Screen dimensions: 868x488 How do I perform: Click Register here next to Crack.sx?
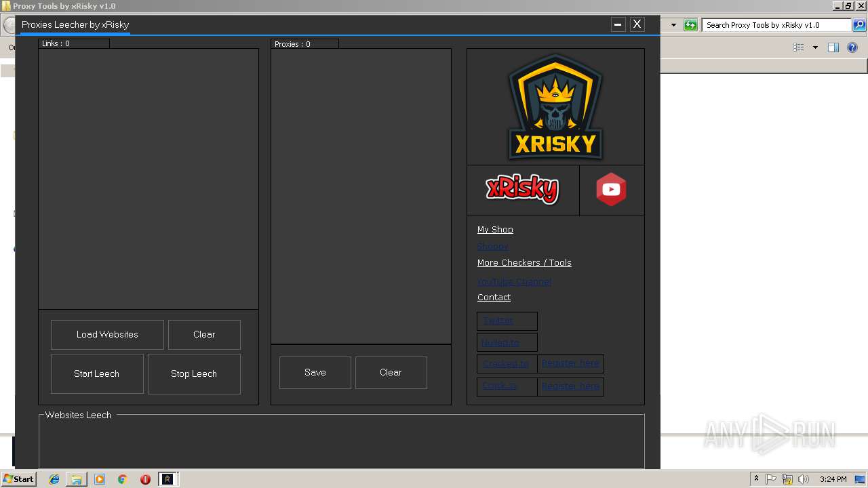[x=570, y=386]
